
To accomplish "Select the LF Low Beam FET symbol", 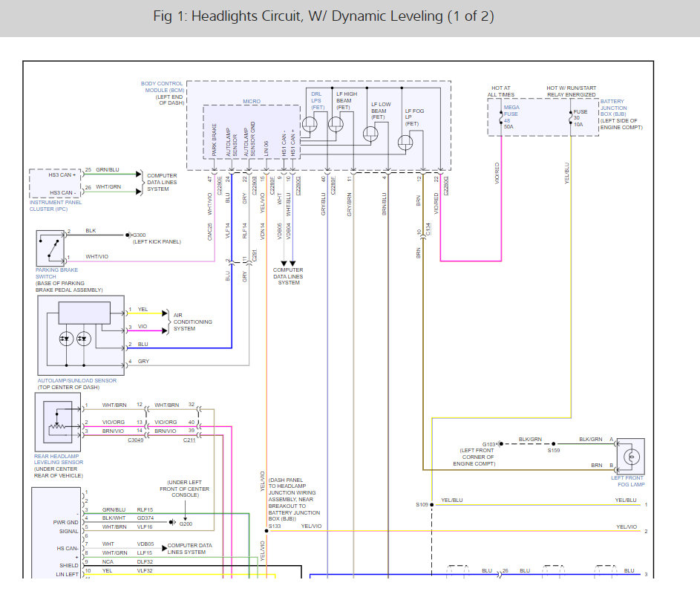I will tap(371, 134).
